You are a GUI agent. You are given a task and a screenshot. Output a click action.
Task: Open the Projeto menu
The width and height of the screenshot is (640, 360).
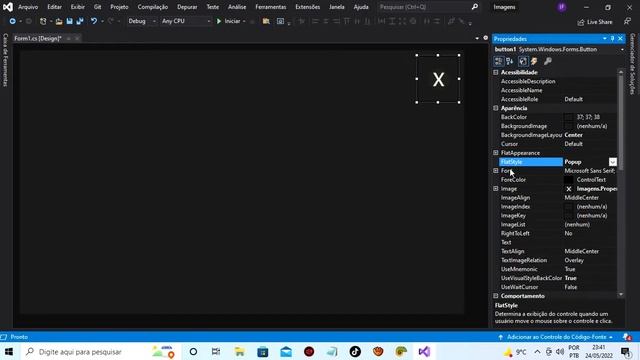119,7
